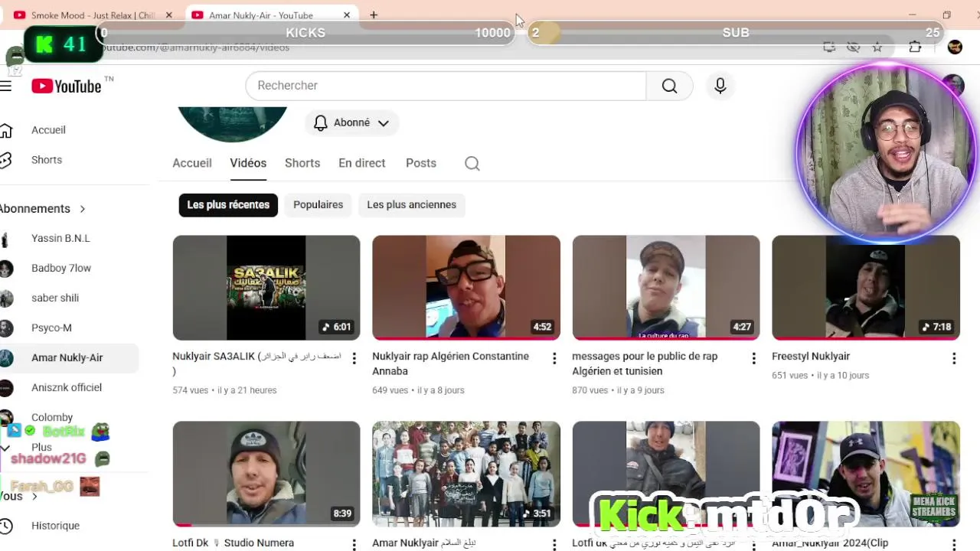980x551 pixels.
Task: Select Amar Nukly-Air in subscriptions
Action: 69,358
